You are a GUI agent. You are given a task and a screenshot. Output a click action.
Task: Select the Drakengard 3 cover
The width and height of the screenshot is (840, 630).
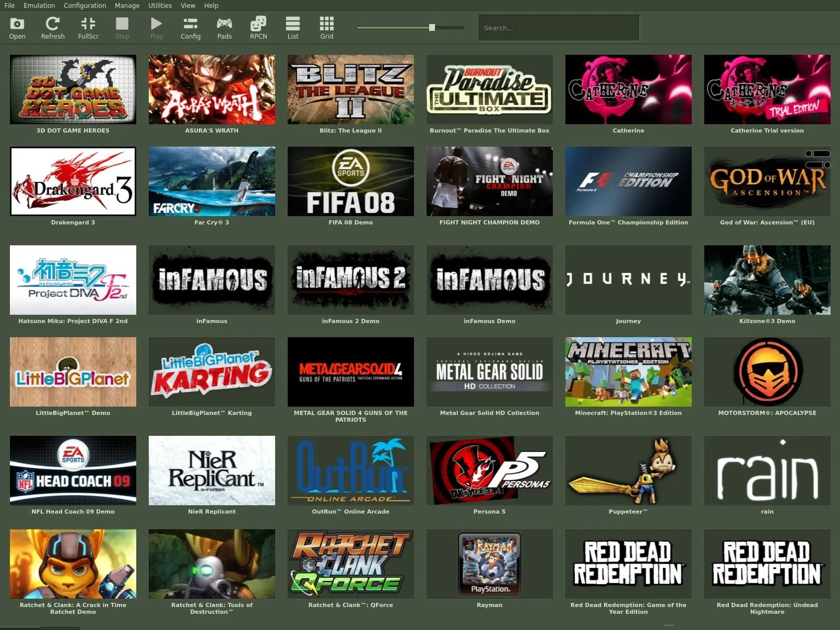coord(73,181)
